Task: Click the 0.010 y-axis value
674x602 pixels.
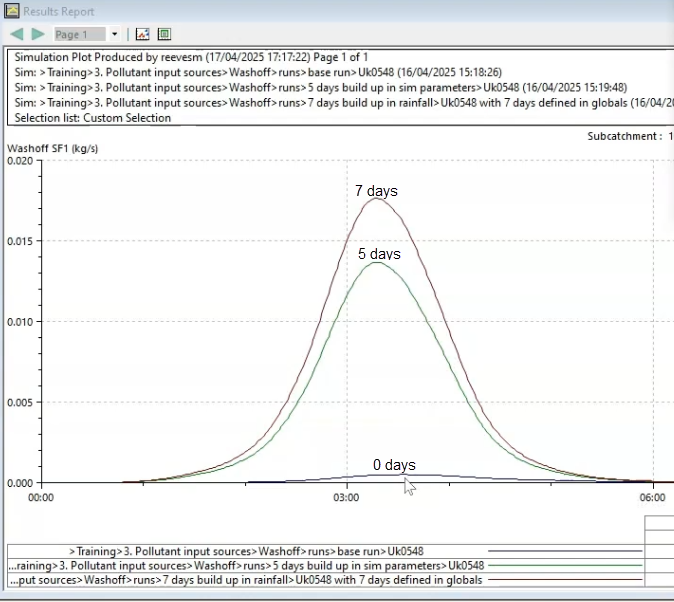Action: pos(20,322)
